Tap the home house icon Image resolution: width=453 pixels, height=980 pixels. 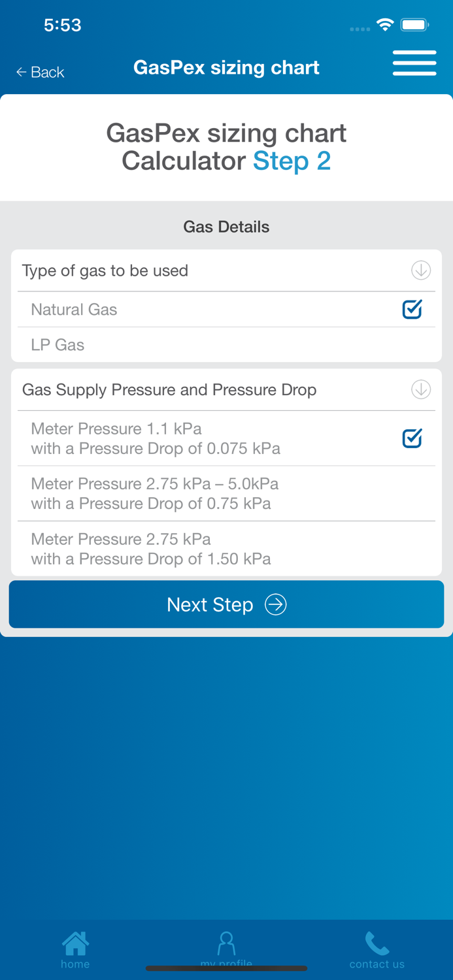pos(75,944)
